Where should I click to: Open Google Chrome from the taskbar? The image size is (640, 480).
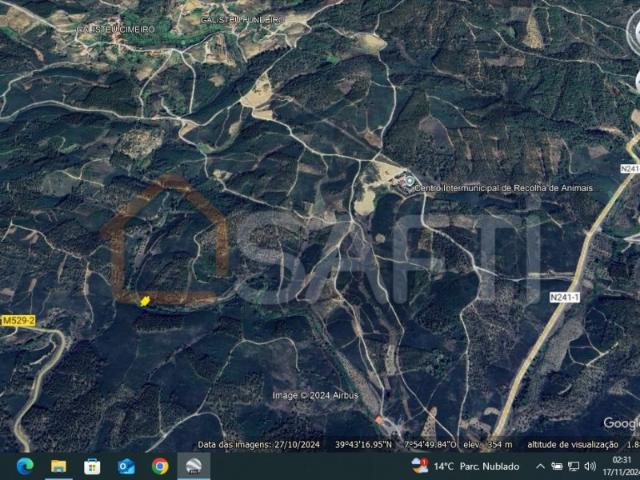pos(160,466)
